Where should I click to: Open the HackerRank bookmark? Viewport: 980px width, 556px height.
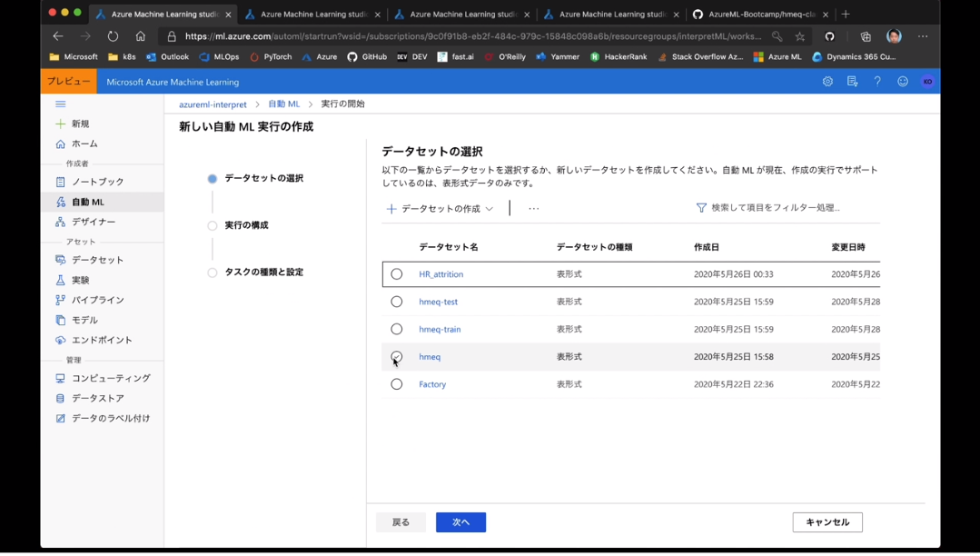(x=619, y=57)
